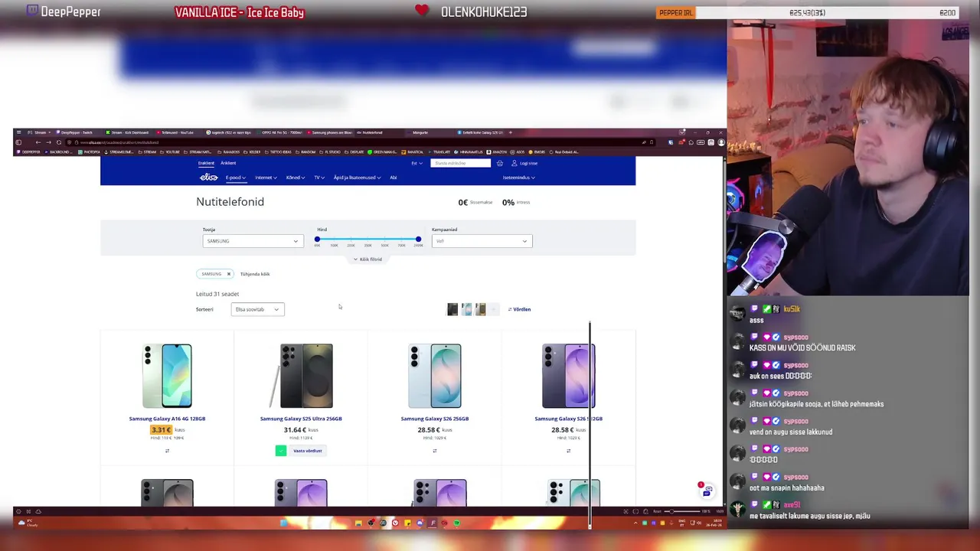Click the Spotify icon in the taskbar
This screenshot has width=980, height=551.
pos(456,523)
